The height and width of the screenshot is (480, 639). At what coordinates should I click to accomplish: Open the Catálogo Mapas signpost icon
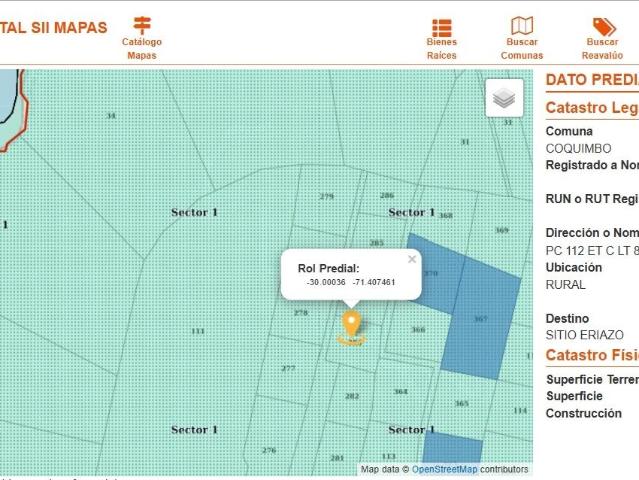point(142,25)
